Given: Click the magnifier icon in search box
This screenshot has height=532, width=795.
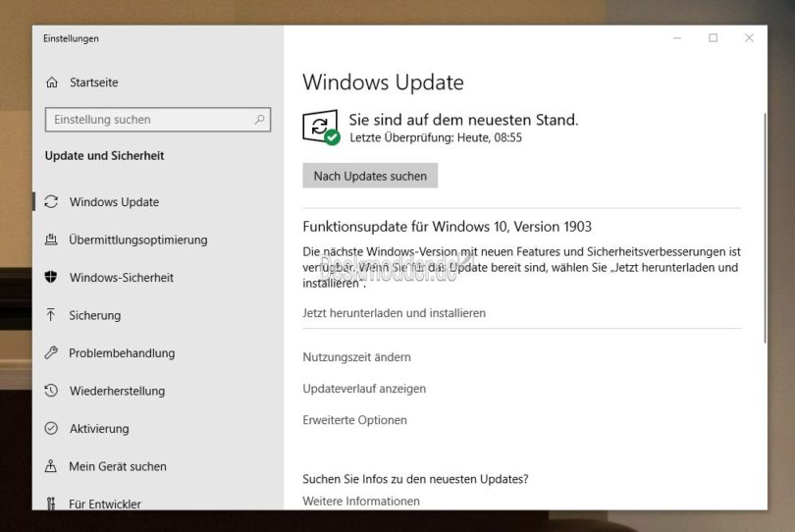Looking at the screenshot, I should [259, 120].
